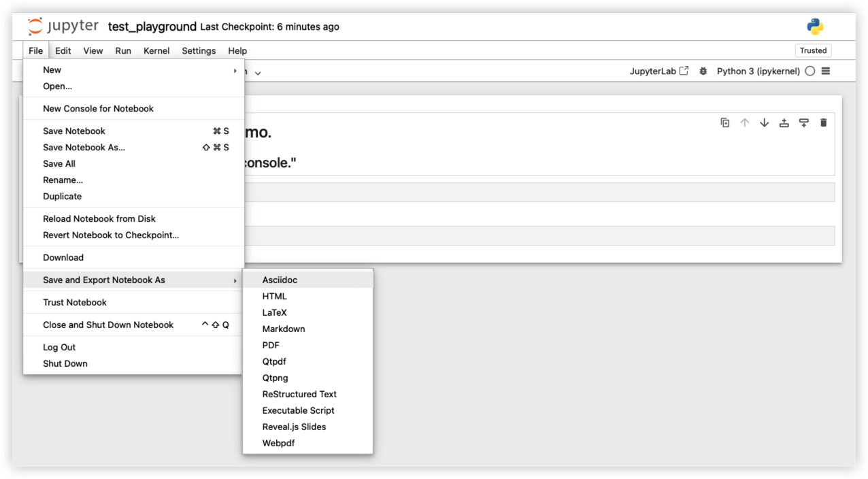Screen dimensions: 868x479
Task: Select Revert Notebook to Checkpoint
Action: 111,235
